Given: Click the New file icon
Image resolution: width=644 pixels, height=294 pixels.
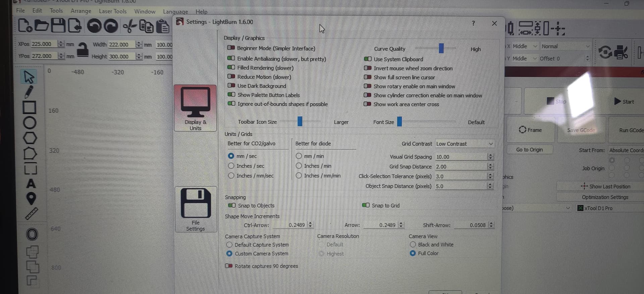Looking at the screenshot, I should coord(25,26).
